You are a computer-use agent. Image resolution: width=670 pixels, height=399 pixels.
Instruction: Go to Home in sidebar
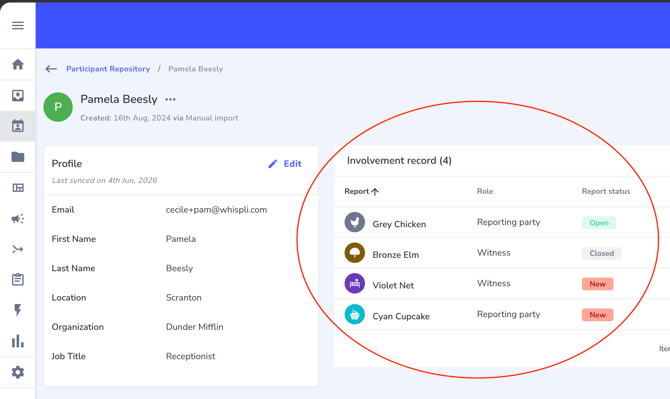pyautogui.click(x=18, y=65)
